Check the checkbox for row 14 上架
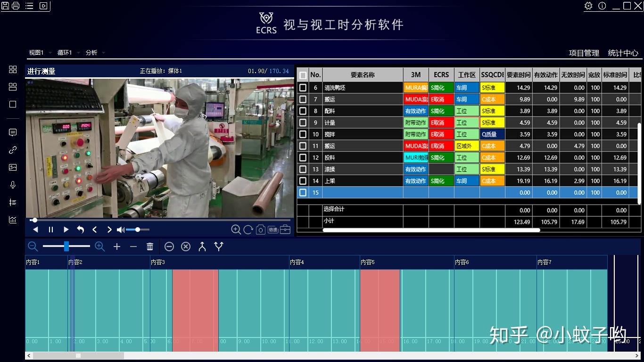 click(303, 181)
